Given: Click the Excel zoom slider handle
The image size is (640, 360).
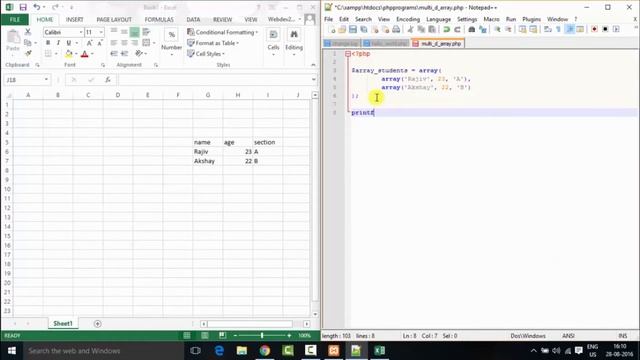Looking at the screenshot, I should 262,336.
